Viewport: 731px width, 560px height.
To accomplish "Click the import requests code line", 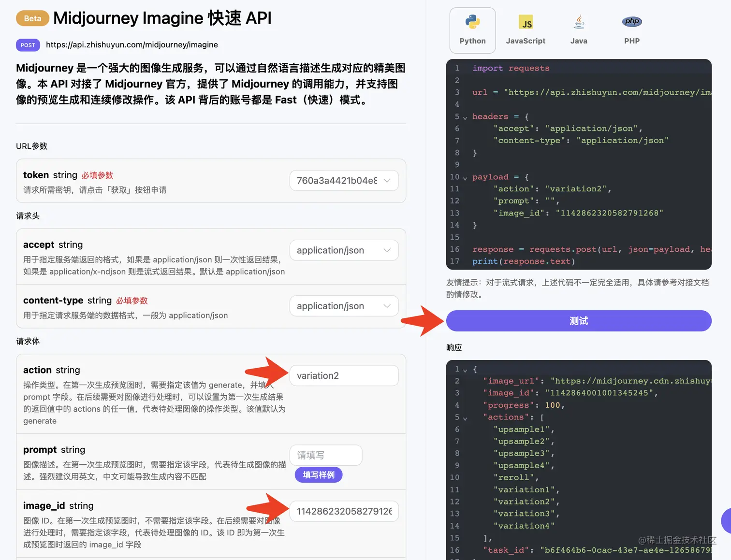I will click(x=511, y=68).
